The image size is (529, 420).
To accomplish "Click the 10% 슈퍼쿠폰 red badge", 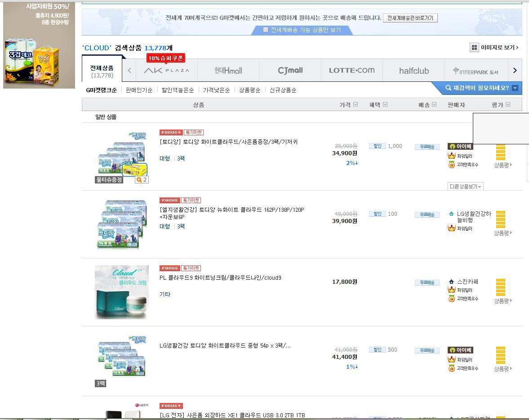I will (166, 58).
